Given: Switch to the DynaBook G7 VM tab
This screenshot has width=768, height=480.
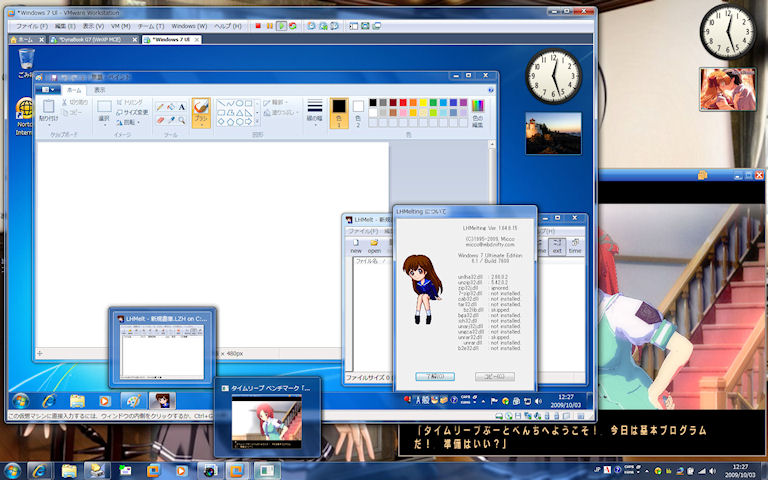Looking at the screenshot, I should click(94, 40).
